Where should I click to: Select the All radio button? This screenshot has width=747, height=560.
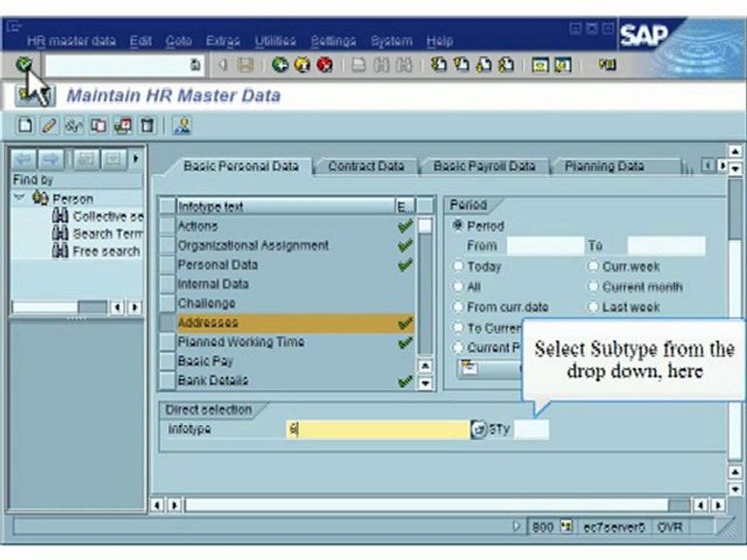[x=458, y=286]
